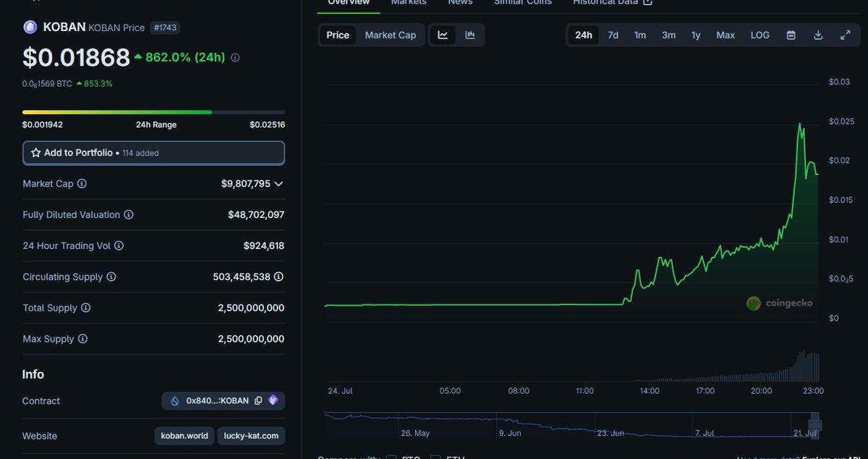
Task: Open Market Cap info tooltip icon
Action: click(82, 184)
